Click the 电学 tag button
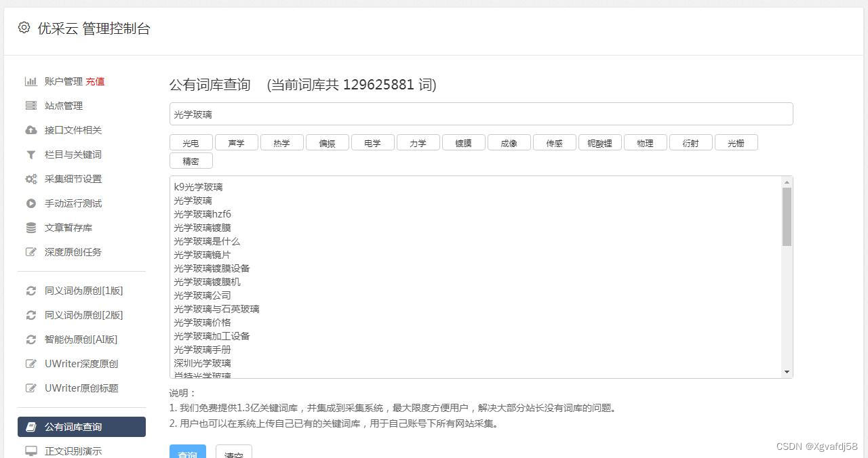Image resolution: width=868 pixels, height=458 pixels. coord(373,142)
